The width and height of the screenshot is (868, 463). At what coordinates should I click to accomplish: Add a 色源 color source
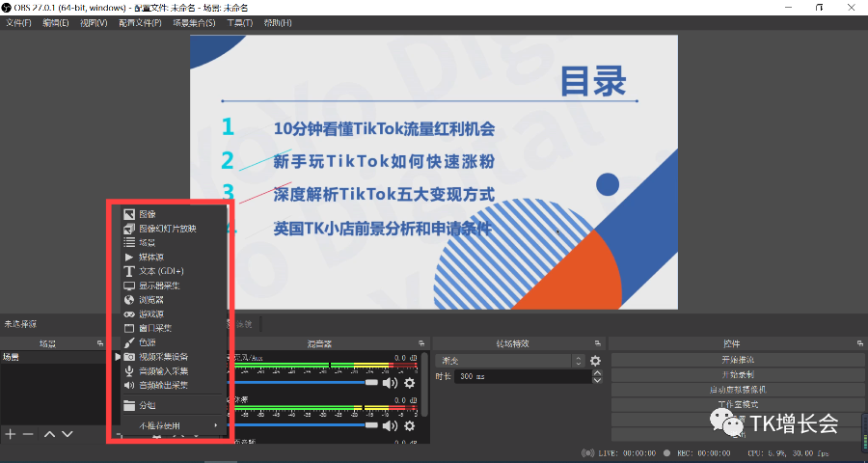tap(173, 342)
